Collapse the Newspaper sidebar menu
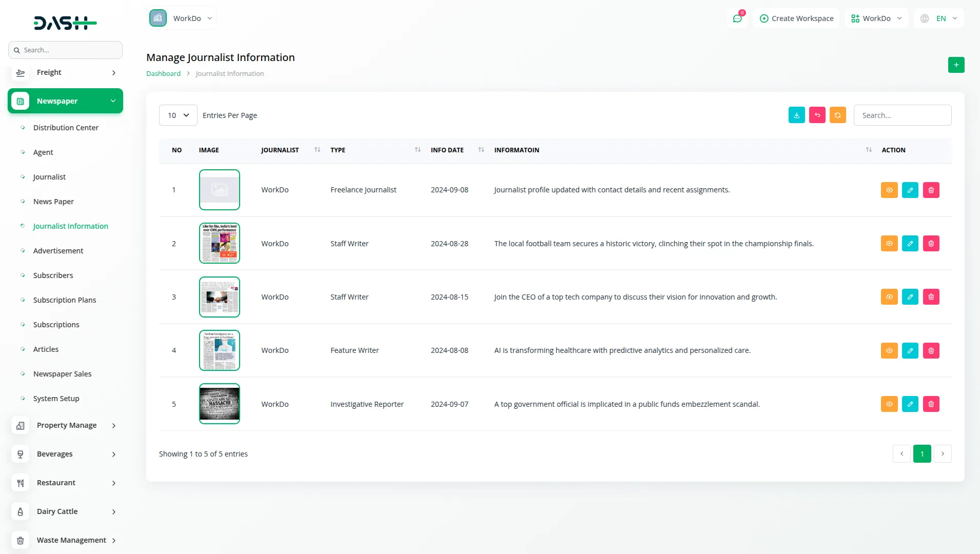 click(65, 101)
